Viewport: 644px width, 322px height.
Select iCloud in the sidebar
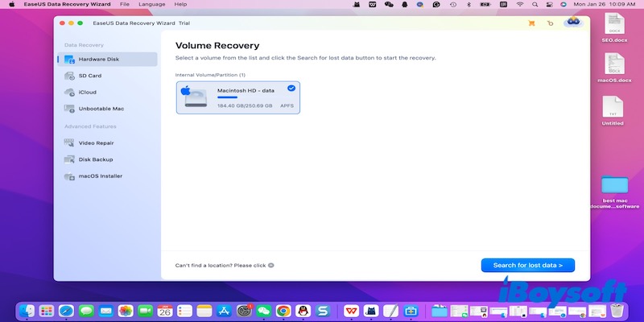click(87, 92)
